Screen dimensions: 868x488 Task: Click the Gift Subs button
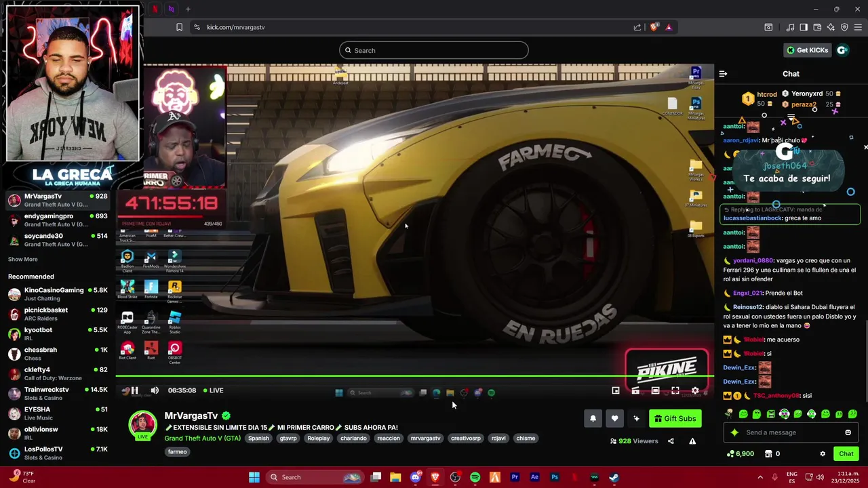[x=675, y=418]
